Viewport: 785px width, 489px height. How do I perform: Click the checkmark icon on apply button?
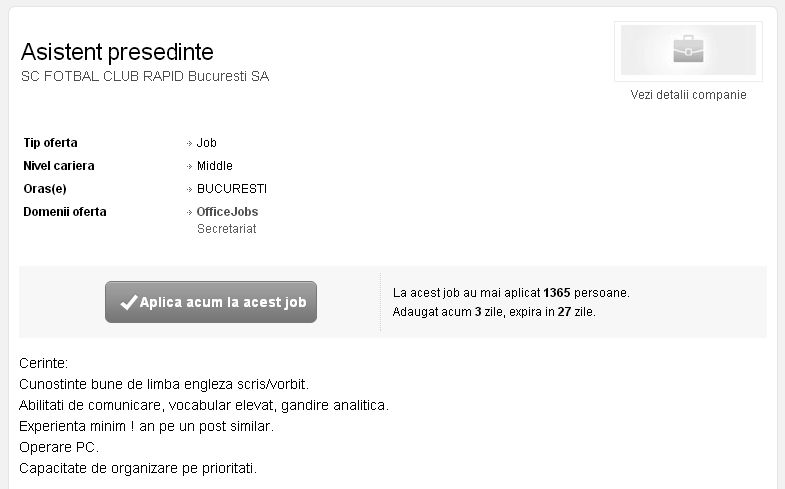[x=129, y=302]
